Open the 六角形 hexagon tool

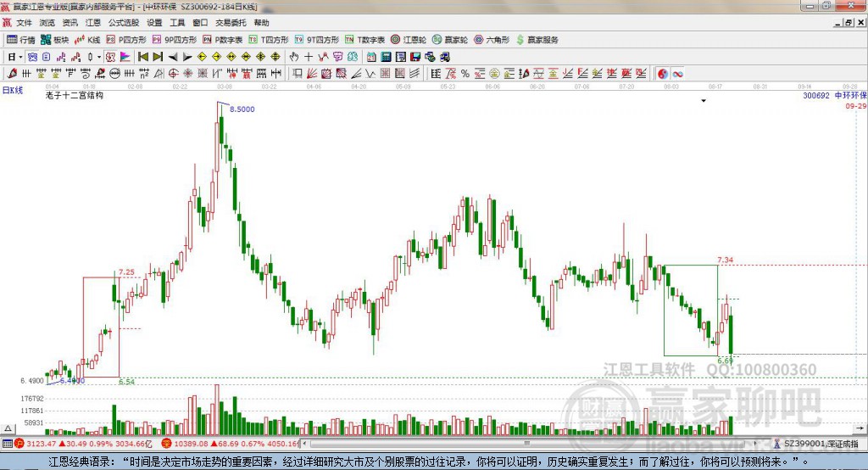pyautogui.click(x=492, y=40)
